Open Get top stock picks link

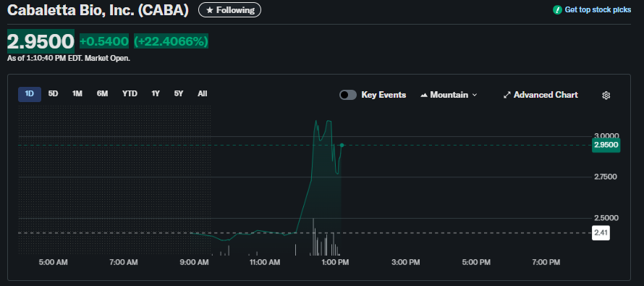(598, 10)
